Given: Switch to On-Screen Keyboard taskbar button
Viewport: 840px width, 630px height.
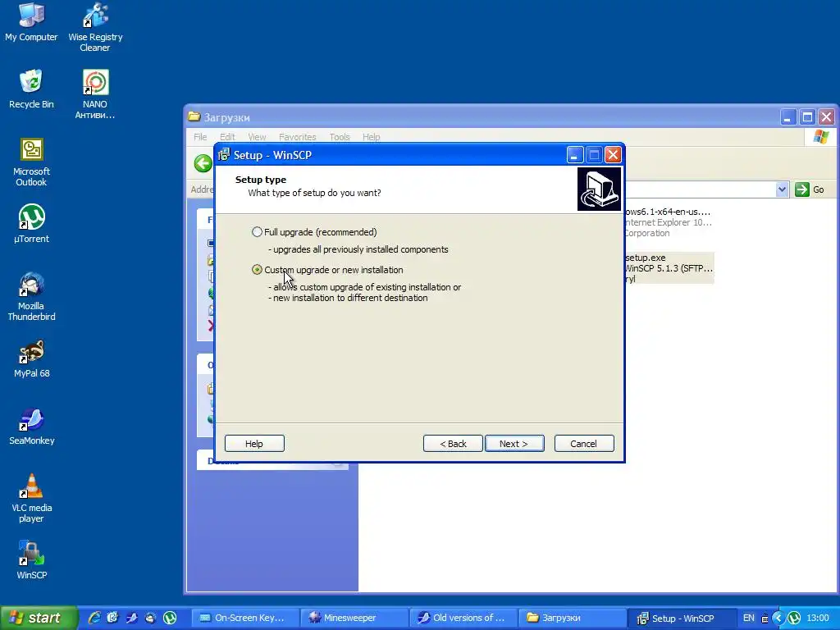Looking at the screenshot, I should [244, 618].
